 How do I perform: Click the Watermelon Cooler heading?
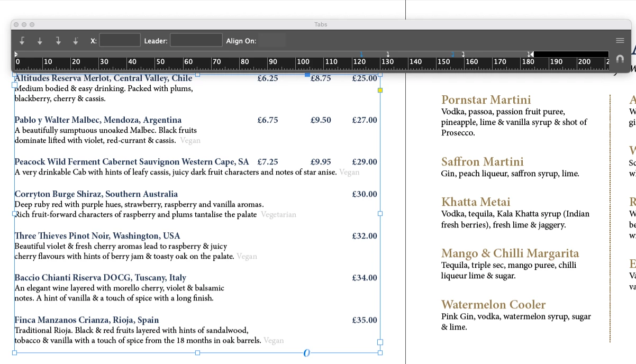493,304
